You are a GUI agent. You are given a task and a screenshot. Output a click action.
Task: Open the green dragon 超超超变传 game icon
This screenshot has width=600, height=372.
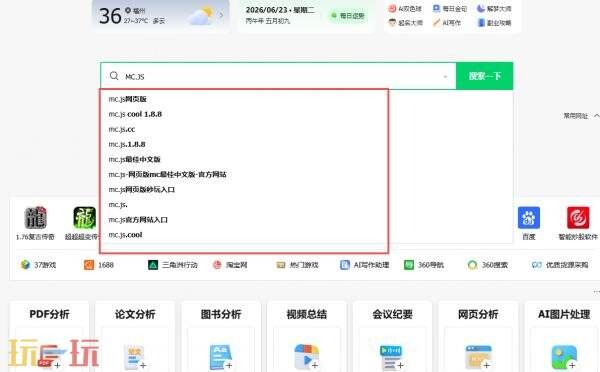[x=85, y=217]
